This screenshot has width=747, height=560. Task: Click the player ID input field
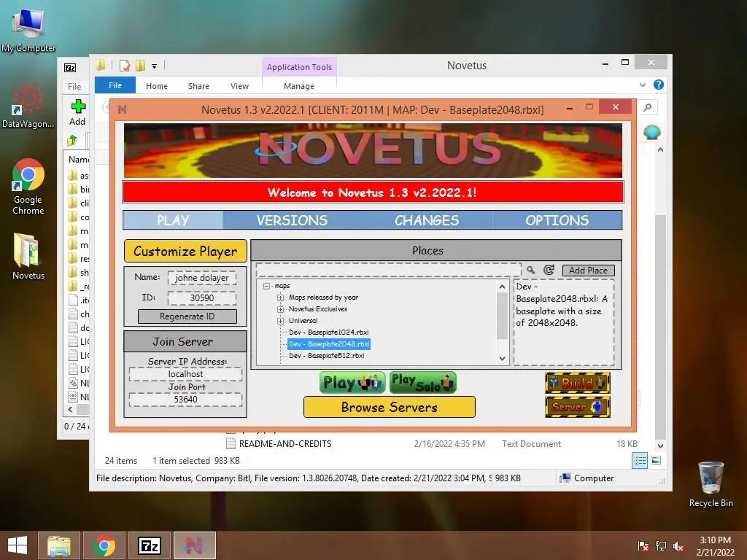[x=202, y=298]
